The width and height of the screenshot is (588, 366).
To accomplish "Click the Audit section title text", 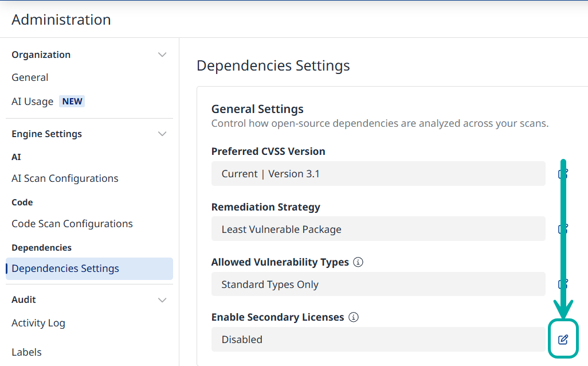I will [23, 299].
